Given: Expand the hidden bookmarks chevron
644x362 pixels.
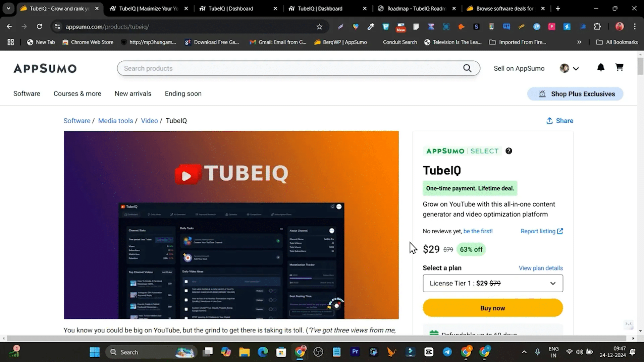Looking at the screenshot, I should pos(579,42).
